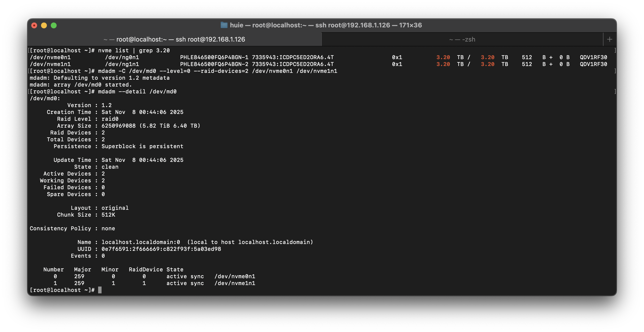Minimize the window with yellow button
644x332 pixels.
44,25
